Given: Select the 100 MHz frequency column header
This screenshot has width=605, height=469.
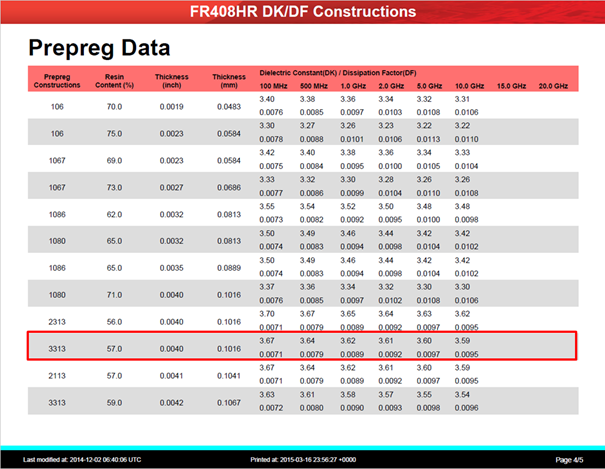Looking at the screenshot, I should click(274, 88).
